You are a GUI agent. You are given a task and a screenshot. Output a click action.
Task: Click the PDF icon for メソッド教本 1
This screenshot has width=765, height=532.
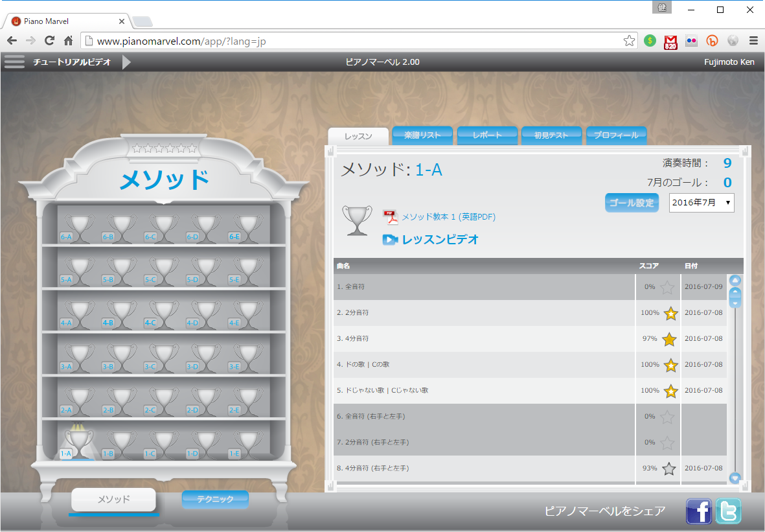tap(391, 216)
